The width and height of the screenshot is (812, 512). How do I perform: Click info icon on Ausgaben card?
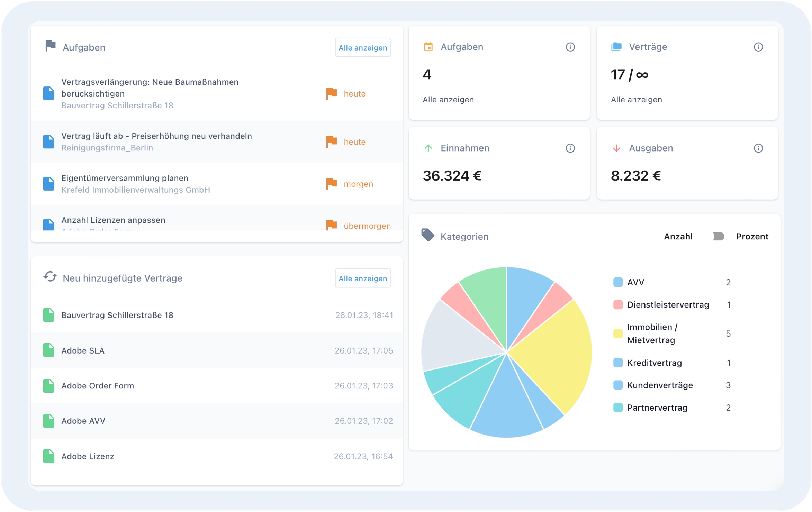point(758,148)
